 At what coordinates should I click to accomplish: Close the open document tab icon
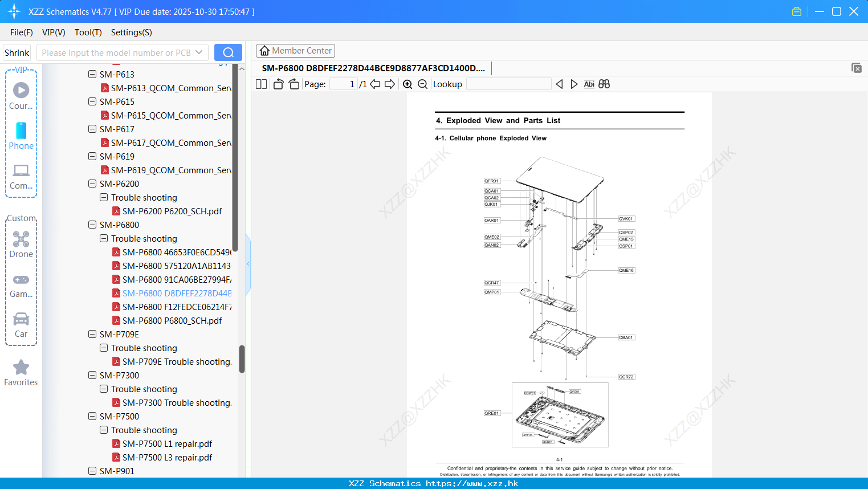click(x=856, y=68)
